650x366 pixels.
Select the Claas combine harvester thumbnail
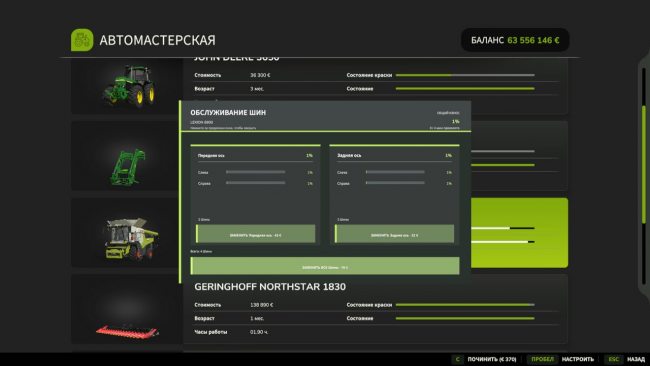tap(127, 233)
